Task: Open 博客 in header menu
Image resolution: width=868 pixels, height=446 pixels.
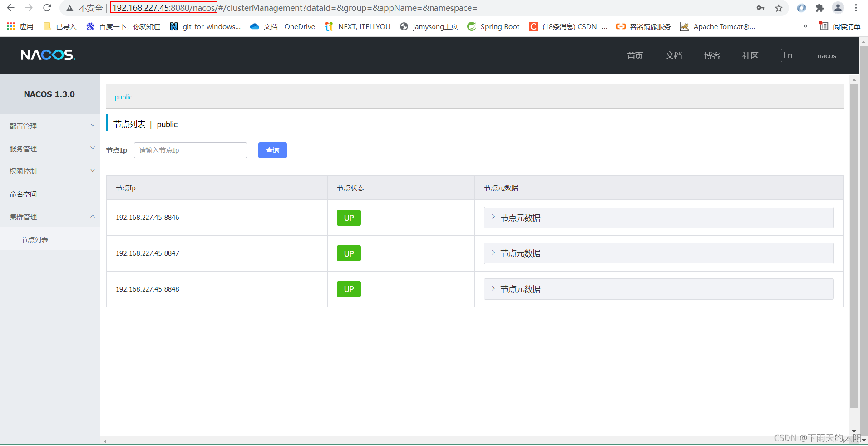Action: [x=712, y=55]
